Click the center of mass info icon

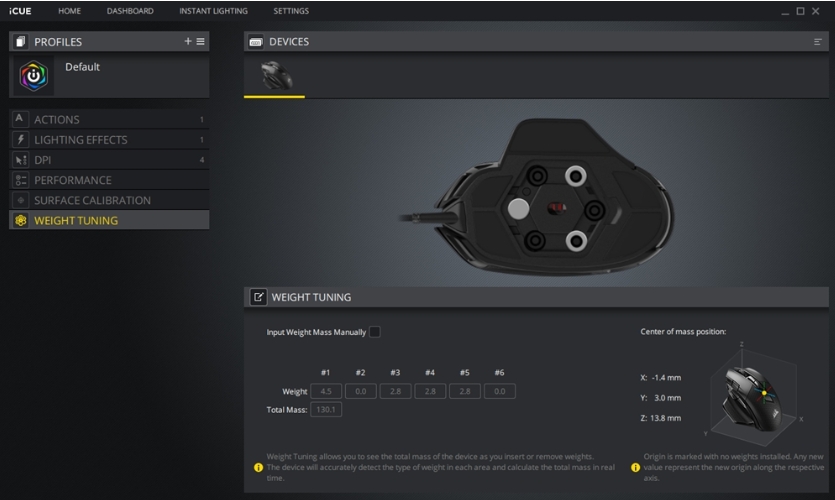635,467
